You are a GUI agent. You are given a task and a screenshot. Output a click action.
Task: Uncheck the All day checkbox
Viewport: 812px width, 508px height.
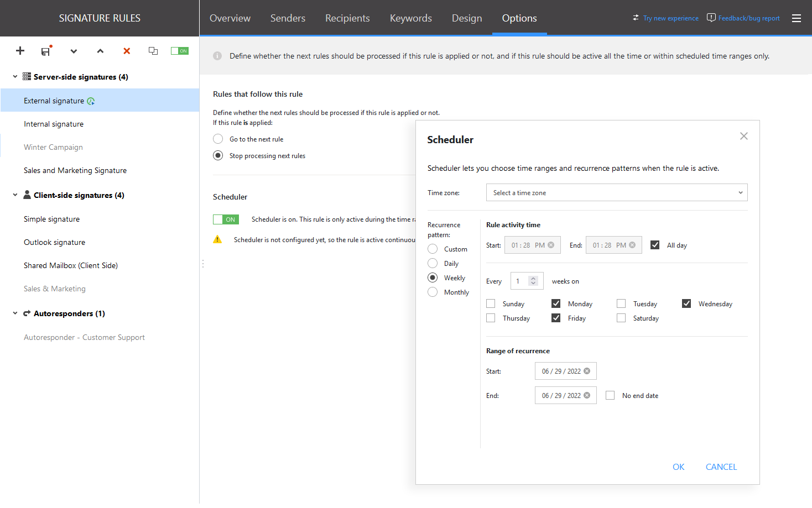click(x=655, y=244)
